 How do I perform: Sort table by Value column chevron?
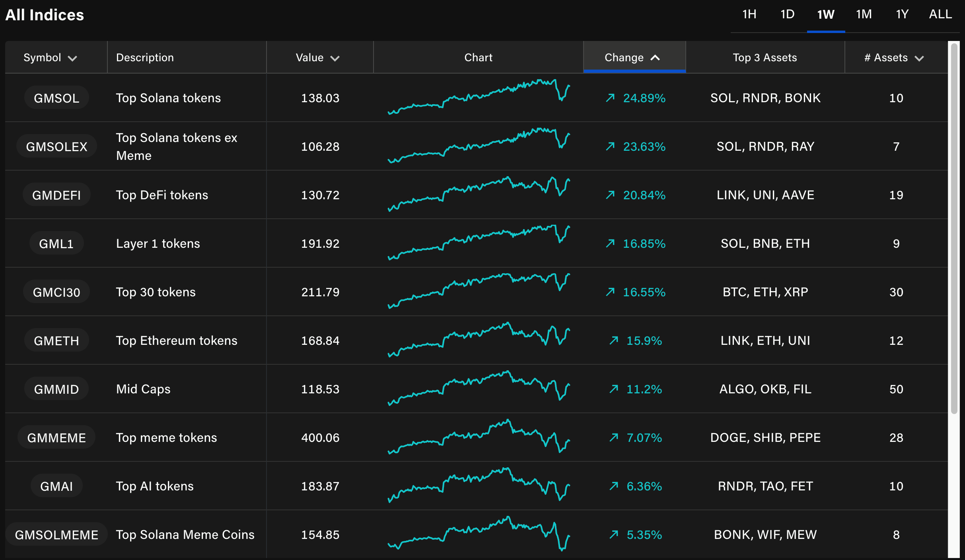tap(335, 58)
